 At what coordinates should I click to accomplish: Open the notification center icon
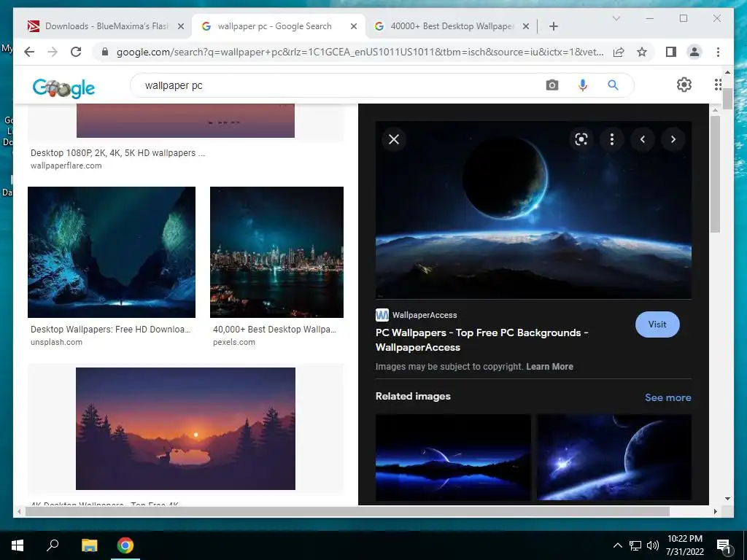click(724, 546)
